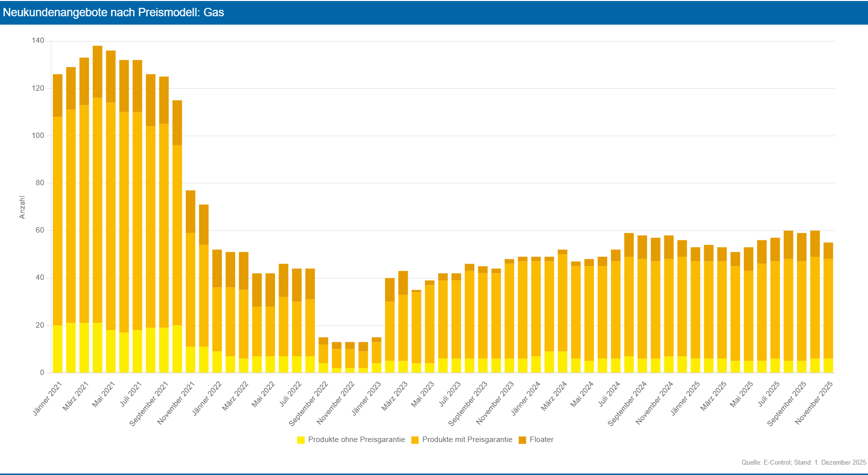Image resolution: width=868 pixels, height=475 pixels.
Task: Click the 'Juli 2022' x-axis label
Action: pyautogui.click(x=291, y=394)
